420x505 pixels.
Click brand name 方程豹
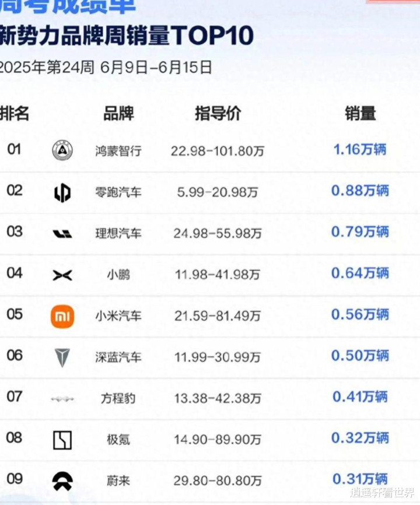118,398
